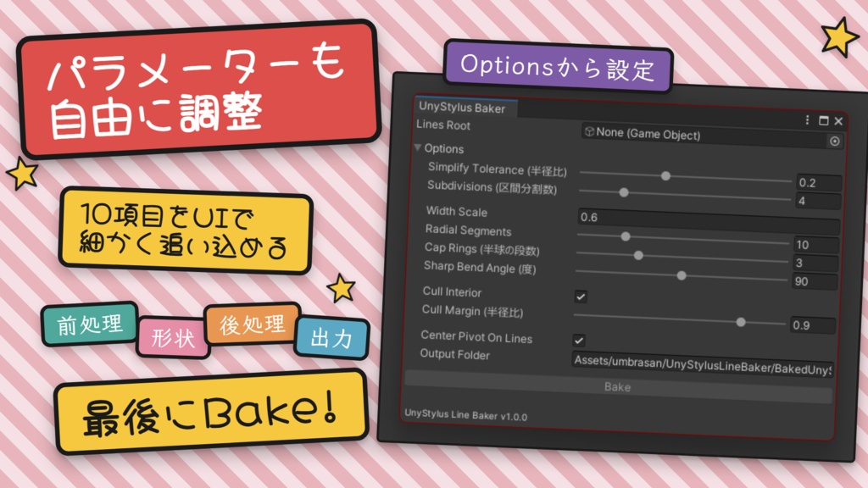Click the Lines Root label

pyautogui.click(x=443, y=125)
